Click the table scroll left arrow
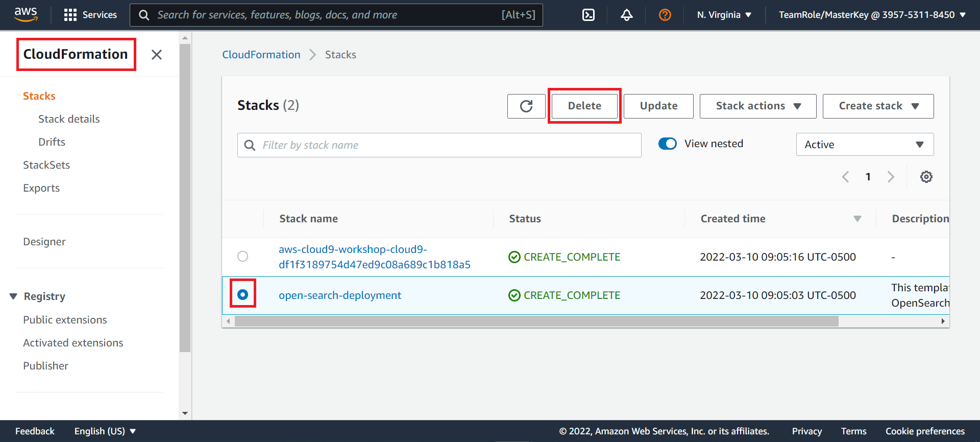The image size is (980, 442). pyautogui.click(x=228, y=321)
